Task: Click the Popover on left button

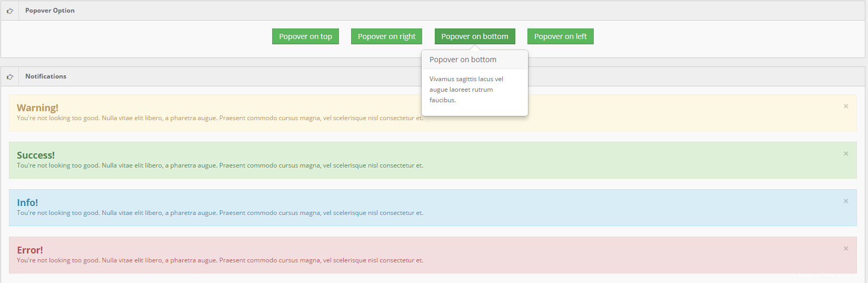Action: pos(561,36)
